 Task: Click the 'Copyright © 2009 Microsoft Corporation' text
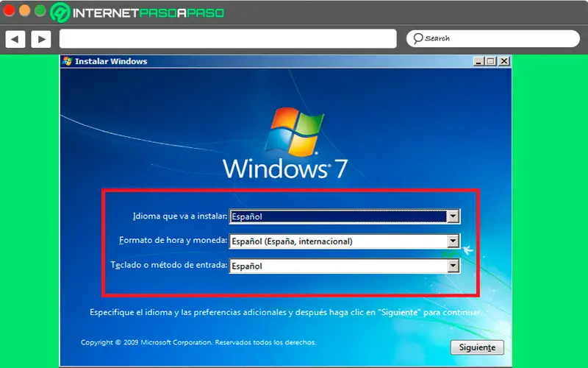tap(198, 342)
